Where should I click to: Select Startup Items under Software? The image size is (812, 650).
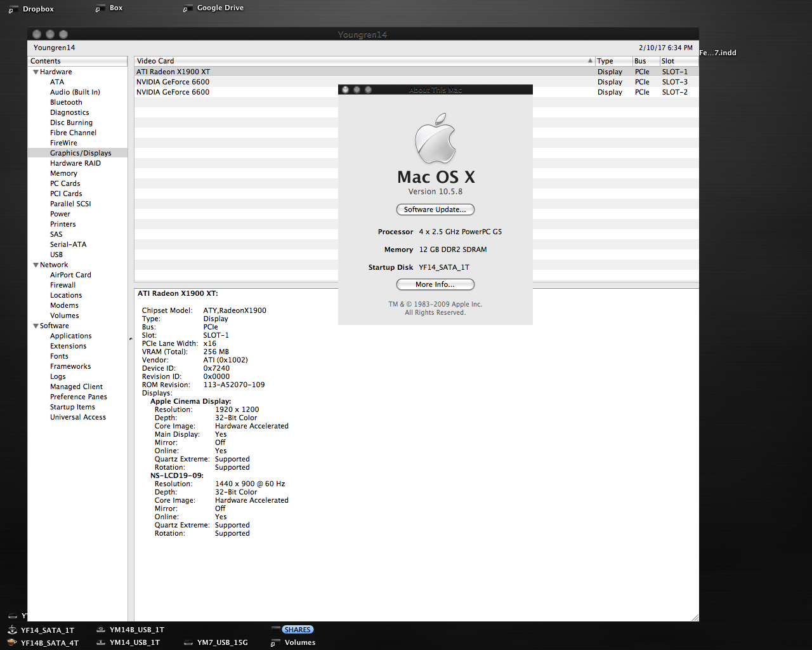(72, 407)
